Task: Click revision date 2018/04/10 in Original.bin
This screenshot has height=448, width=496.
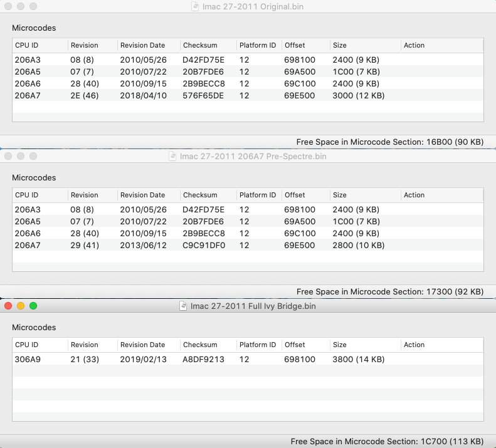Action: [144, 95]
